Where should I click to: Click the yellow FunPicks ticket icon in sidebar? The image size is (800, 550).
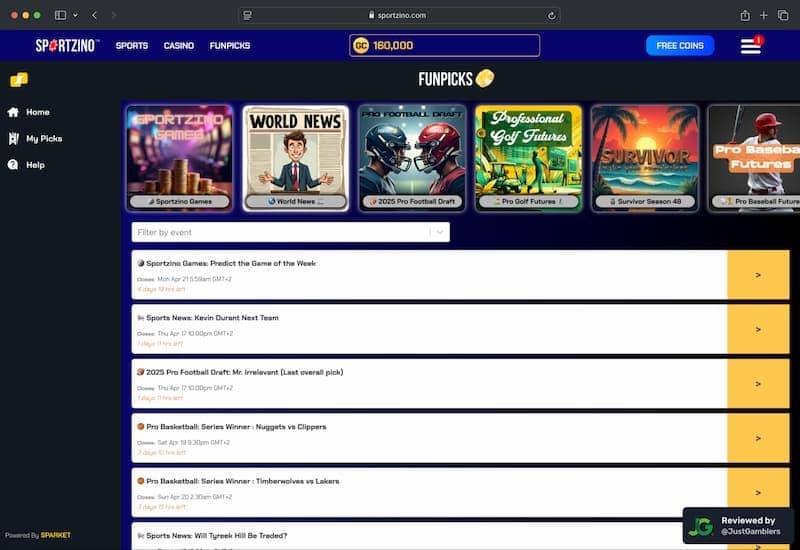(19, 80)
